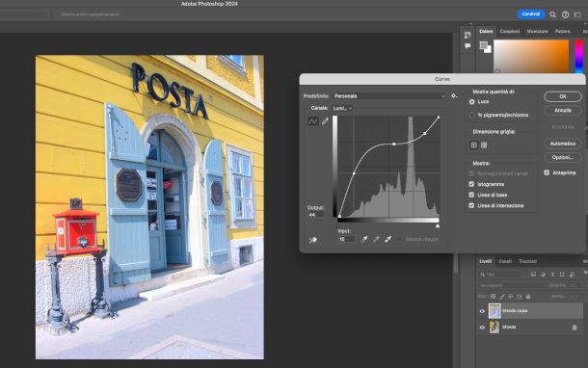The height and width of the screenshot is (368, 588).
Task: Switch to the Campioni tab
Action: (510, 31)
